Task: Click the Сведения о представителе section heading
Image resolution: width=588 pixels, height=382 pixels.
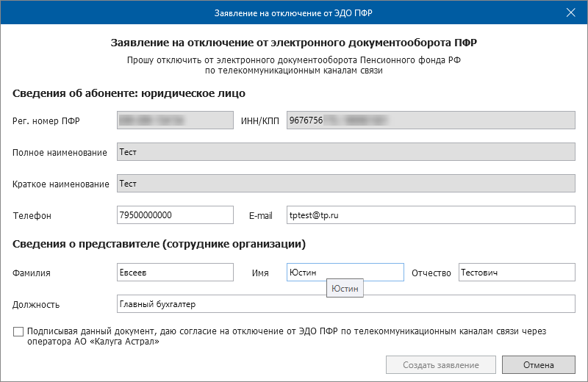Action: click(x=159, y=243)
